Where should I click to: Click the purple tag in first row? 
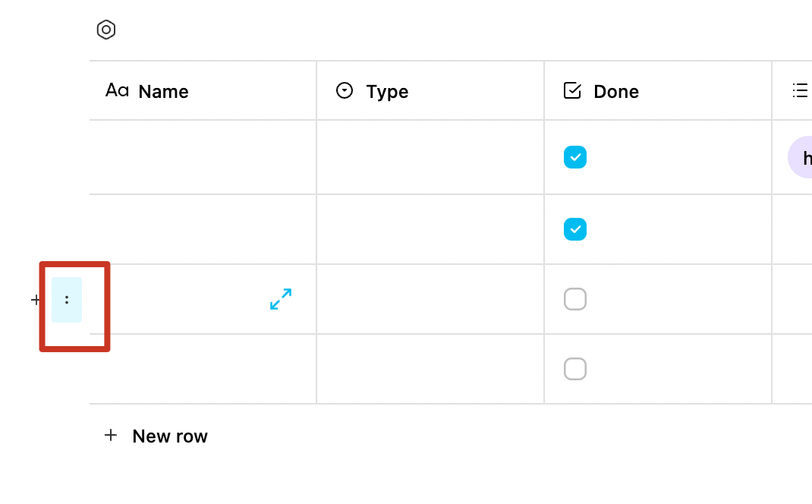point(801,158)
